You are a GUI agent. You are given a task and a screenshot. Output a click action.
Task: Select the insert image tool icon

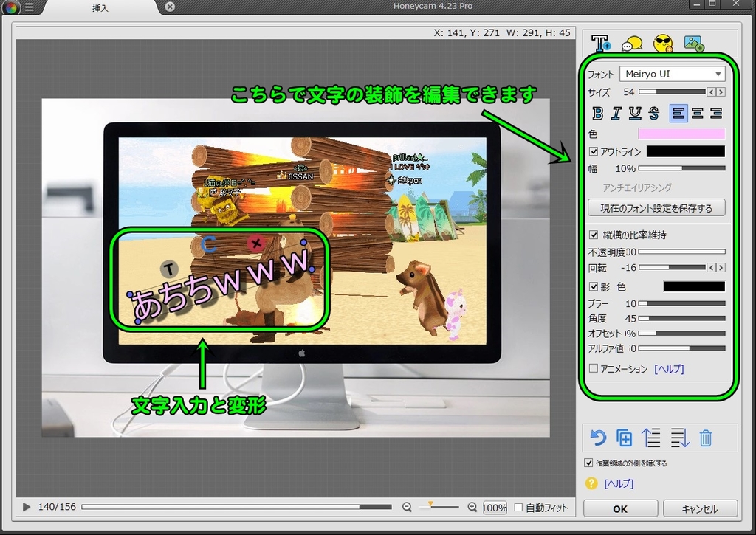click(694, 44)
